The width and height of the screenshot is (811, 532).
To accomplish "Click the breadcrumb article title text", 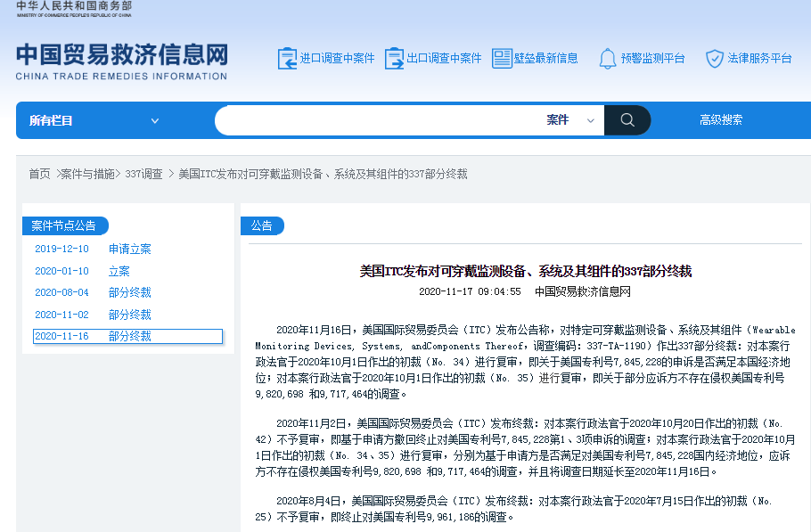I will 323,174.
